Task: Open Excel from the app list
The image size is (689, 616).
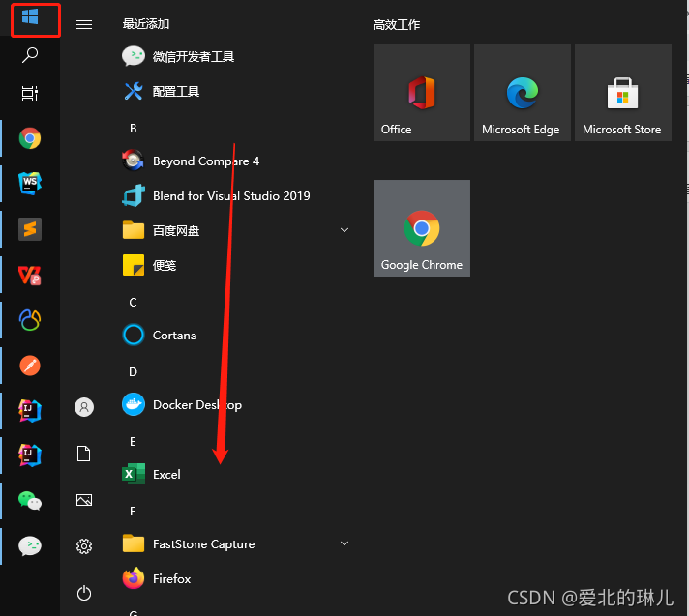Action: point(151,474)
